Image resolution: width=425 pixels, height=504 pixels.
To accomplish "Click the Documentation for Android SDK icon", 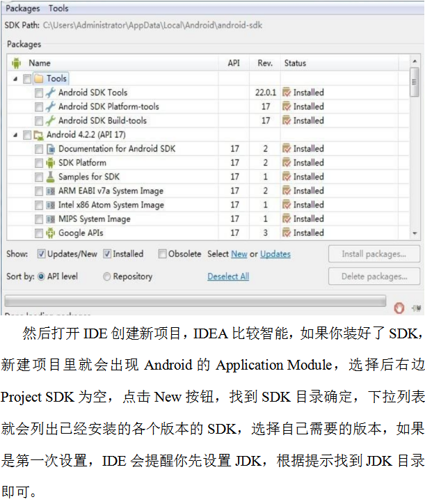I will (50, 149).
